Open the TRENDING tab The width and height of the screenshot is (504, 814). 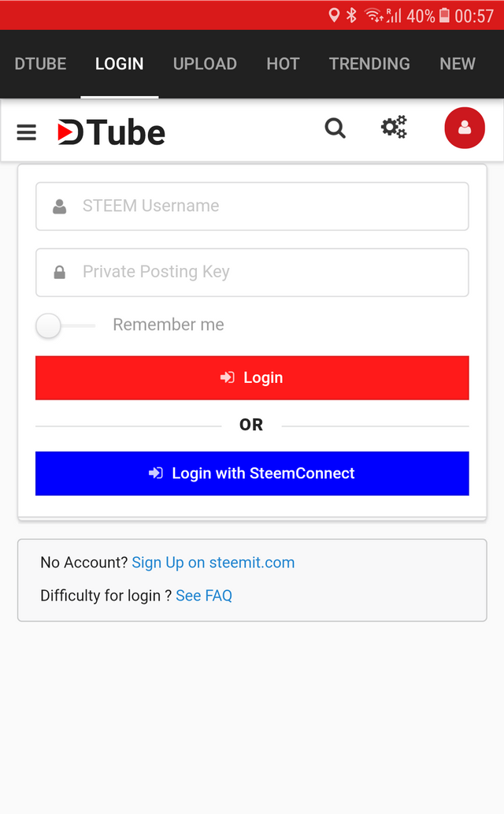click(x=369, y=64)
